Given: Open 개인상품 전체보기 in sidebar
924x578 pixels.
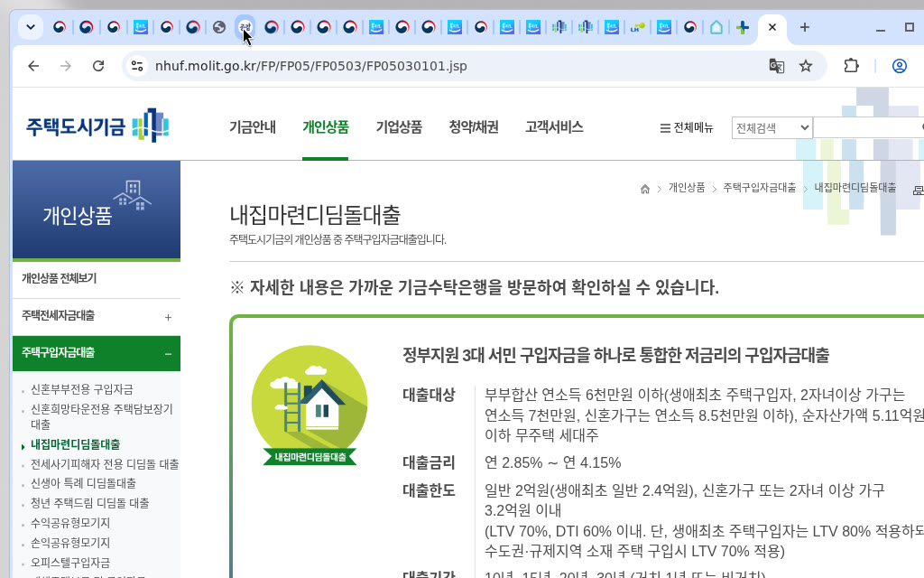Looking at the screenshot, I should click(59, 278).
